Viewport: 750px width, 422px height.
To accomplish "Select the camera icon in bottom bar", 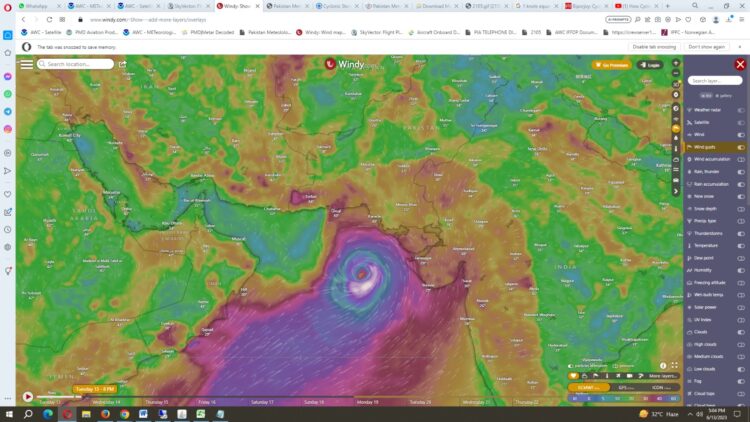I will 629,376.
